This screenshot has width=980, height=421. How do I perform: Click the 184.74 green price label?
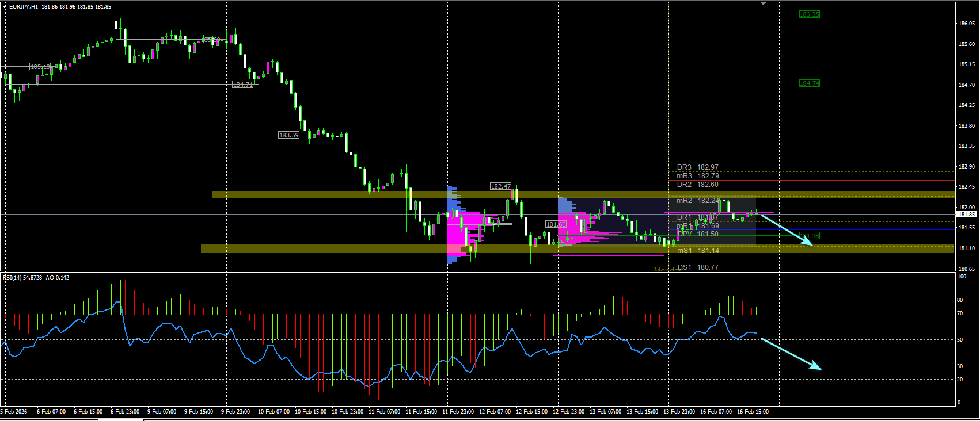click(809, 83)
